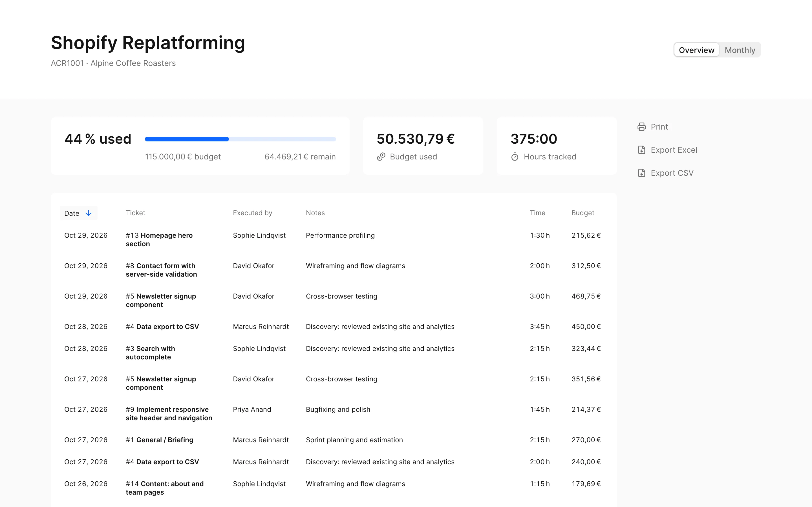
Task: Open ticket #1 General / Briefing
Action: click(x=159, y=440)
